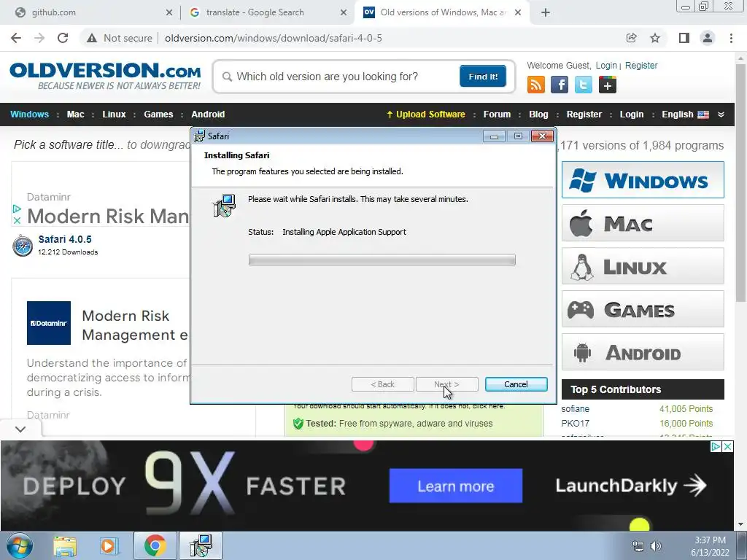
Task: Open File Explorer from taskbar
Action: point(65,545)
